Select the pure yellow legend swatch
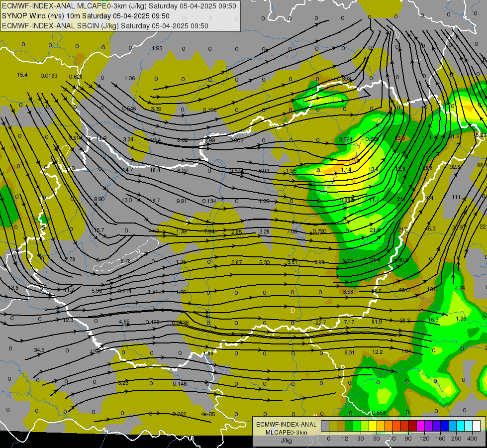Viewport: 487px width, 448px height. [373, 426]
